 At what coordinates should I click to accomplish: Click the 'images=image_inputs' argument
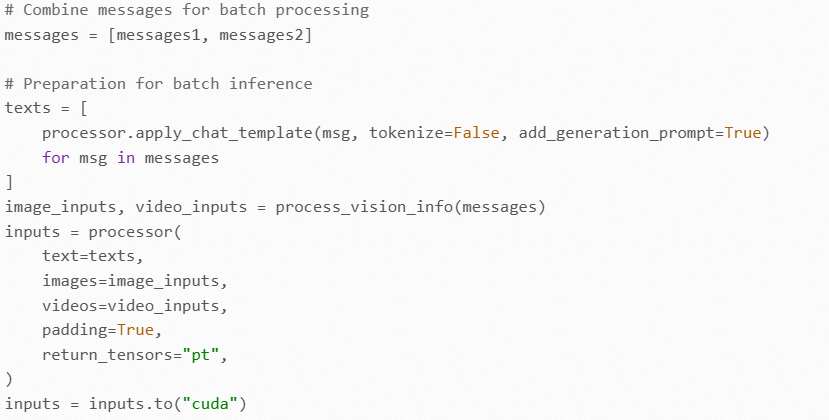point(131,281)
